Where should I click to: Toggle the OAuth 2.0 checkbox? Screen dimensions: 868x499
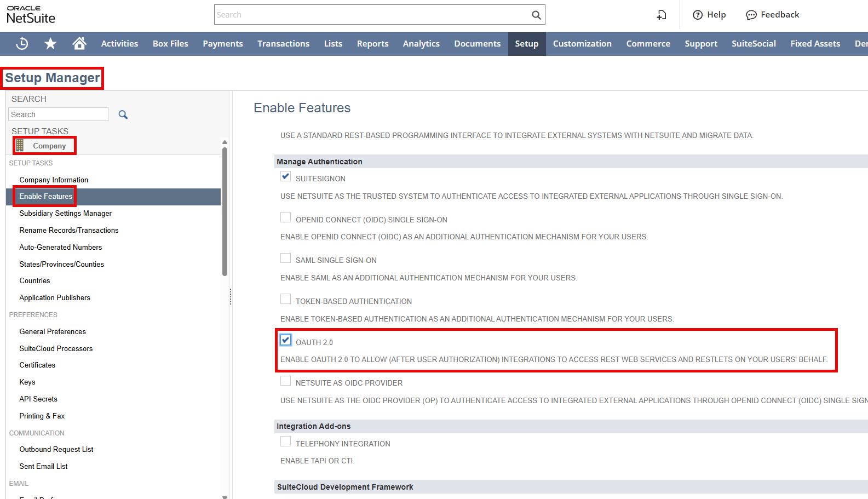click(285, 340)
